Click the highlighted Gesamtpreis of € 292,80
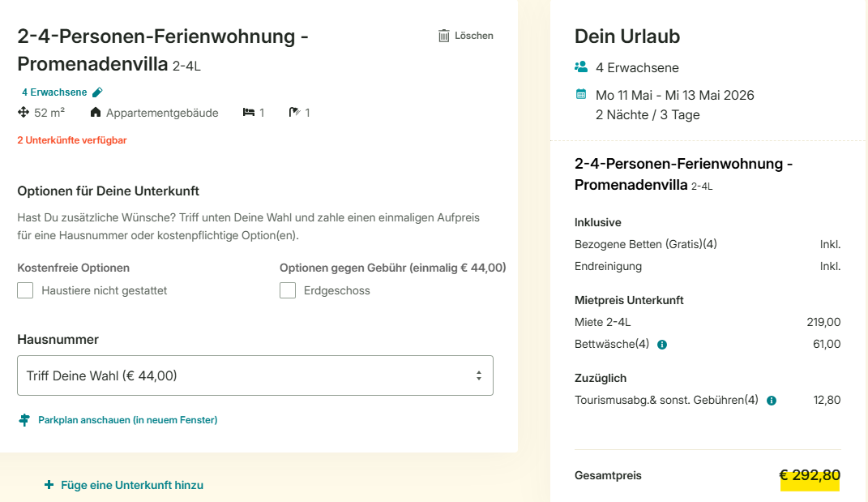Screen dimensions: 868x502 pyautogui.click(x=810, y=477)
